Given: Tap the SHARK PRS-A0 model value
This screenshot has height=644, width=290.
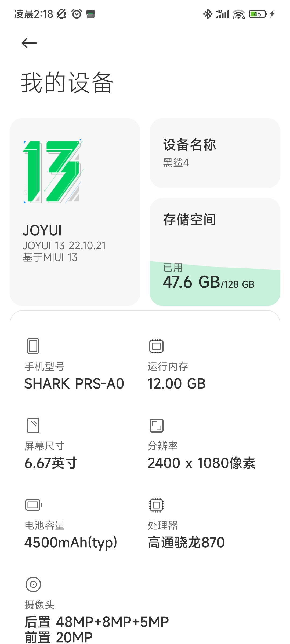Looking at the screenshot, I should (74, 383).
